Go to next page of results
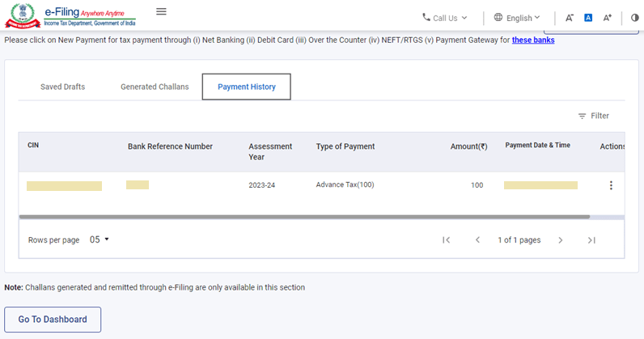Screen dimensions: 644x339 560,240
